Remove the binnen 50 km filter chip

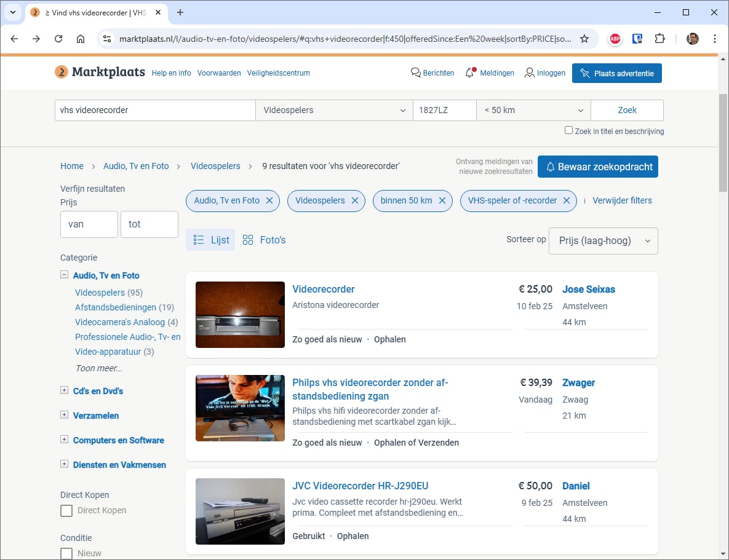[x=442, y=200]
